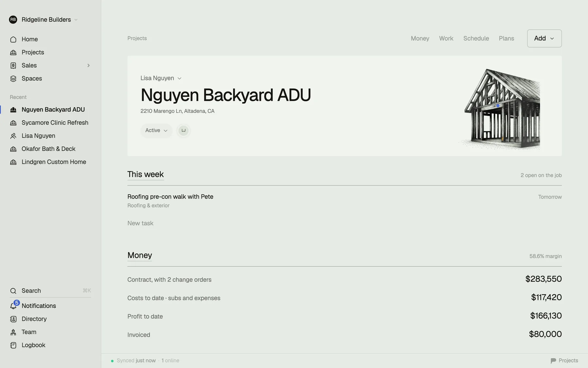This screenshot has width=588, height=368.
Task: Click the Notifications bell with badge
Action: coord(14,305)
